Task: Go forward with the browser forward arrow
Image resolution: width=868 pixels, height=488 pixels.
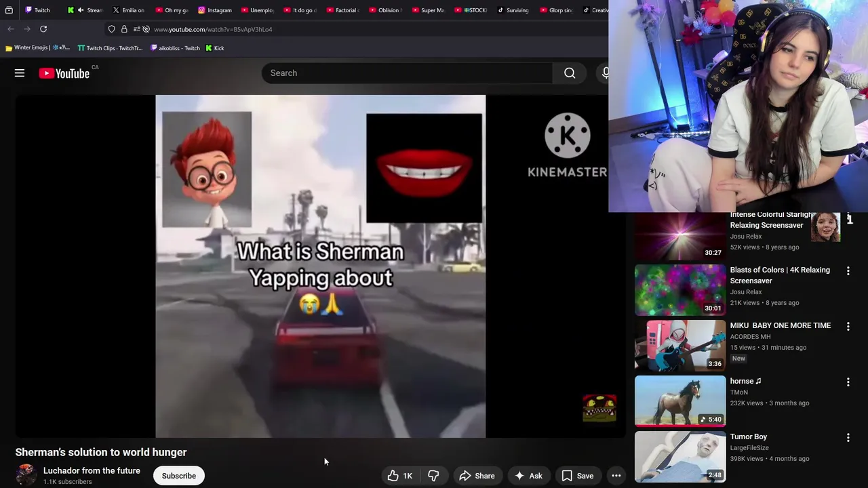Action: 27,29
